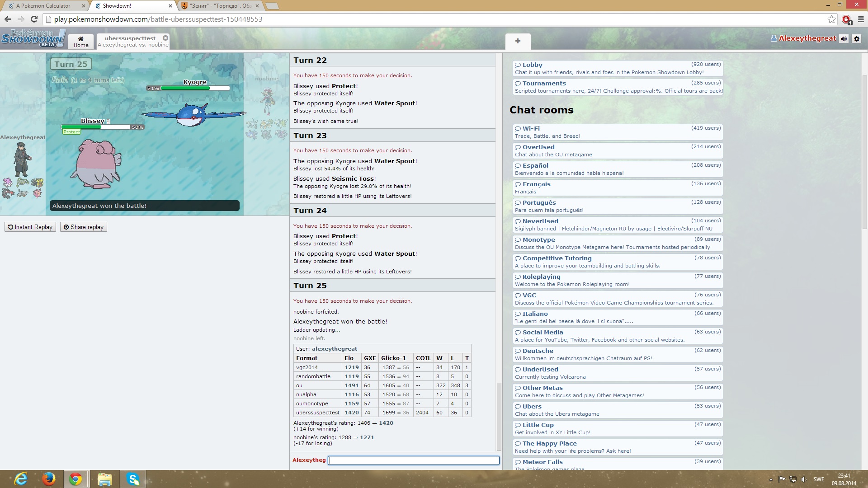
Task: Join the Competitive Tutoring room
Action: 618,262
